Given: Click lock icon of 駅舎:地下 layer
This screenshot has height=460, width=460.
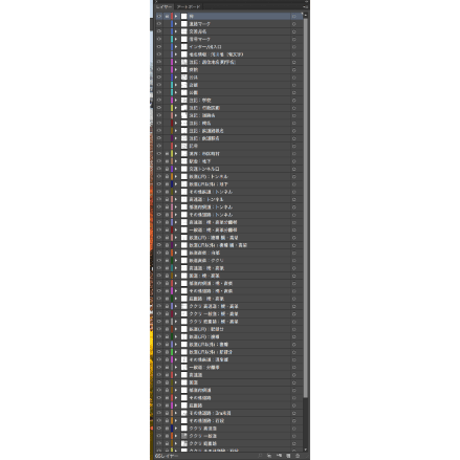Looking at the screenshot, I should pos(167,161).
